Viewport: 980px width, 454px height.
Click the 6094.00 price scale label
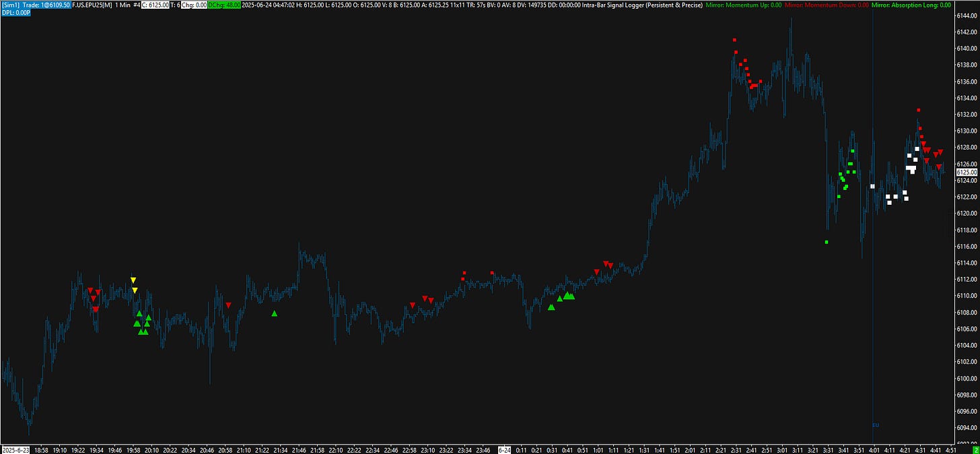tap(967, 428)
